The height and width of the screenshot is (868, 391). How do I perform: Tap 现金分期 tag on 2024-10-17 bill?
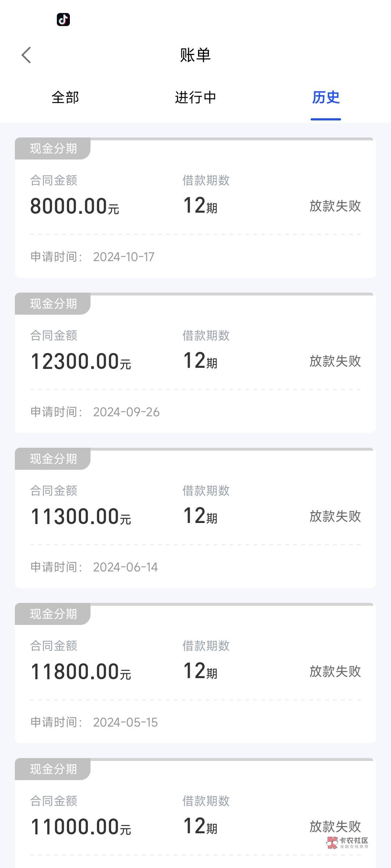pos(53,149)
